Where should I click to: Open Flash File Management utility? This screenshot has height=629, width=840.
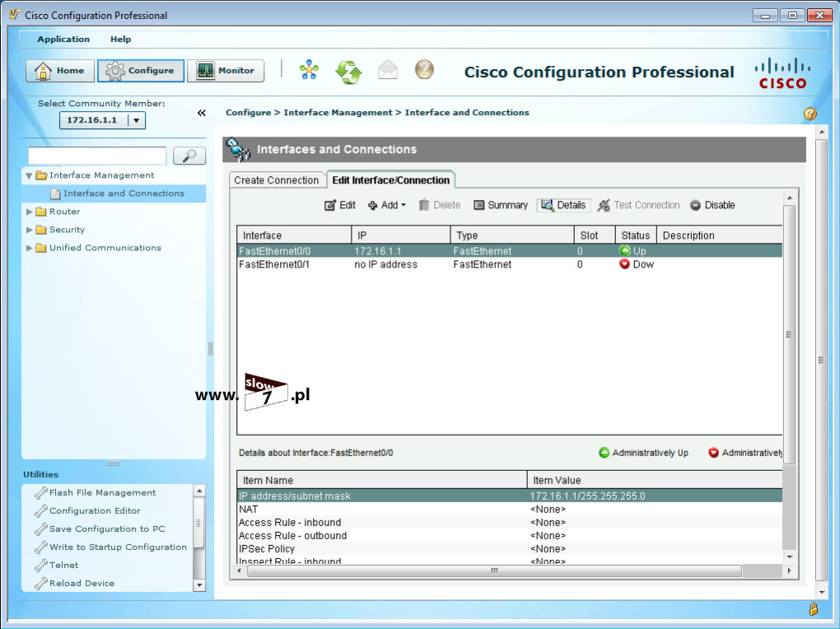[x=102, y=492]
